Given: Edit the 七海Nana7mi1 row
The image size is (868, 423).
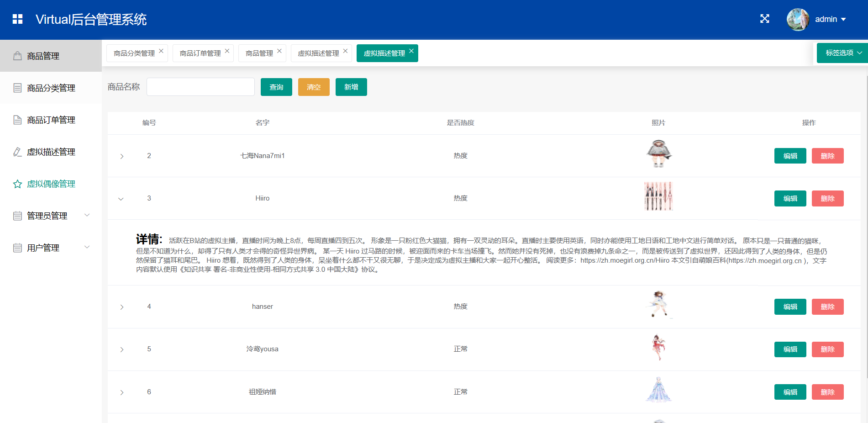Looking at the screenshot, I should click(790, 156).
